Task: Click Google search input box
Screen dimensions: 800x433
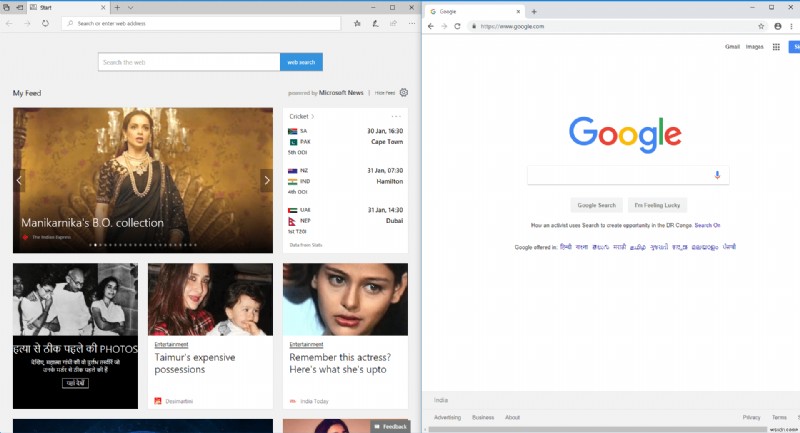Action: [628, 175]
